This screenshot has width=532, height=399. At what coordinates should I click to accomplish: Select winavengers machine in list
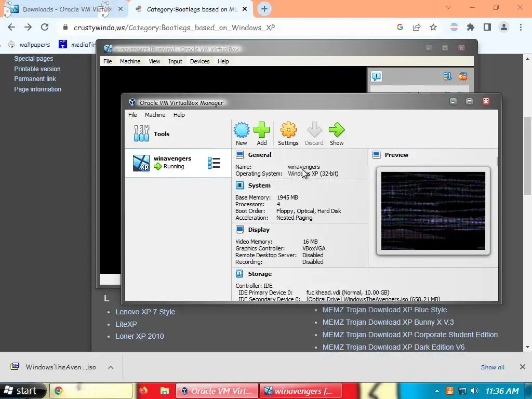point(178,163)
